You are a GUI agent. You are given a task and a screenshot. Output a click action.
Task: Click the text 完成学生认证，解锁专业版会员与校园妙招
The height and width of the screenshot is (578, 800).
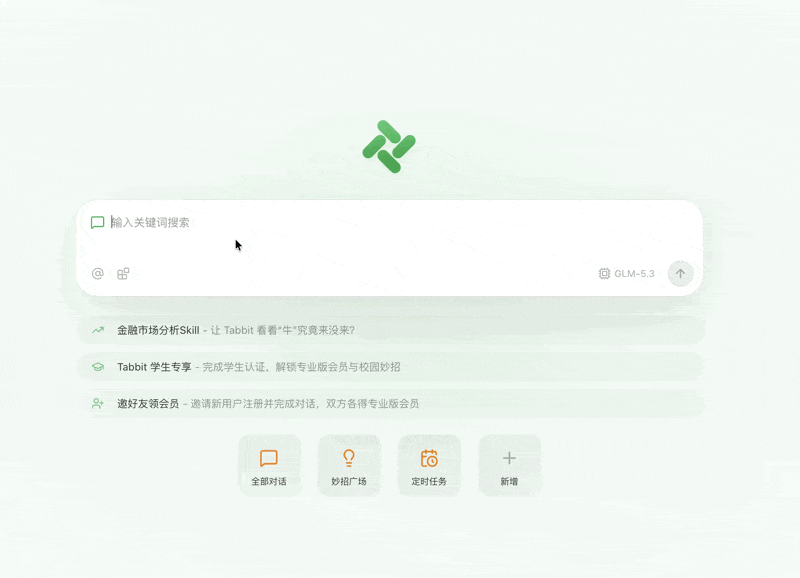click(302, 367)
